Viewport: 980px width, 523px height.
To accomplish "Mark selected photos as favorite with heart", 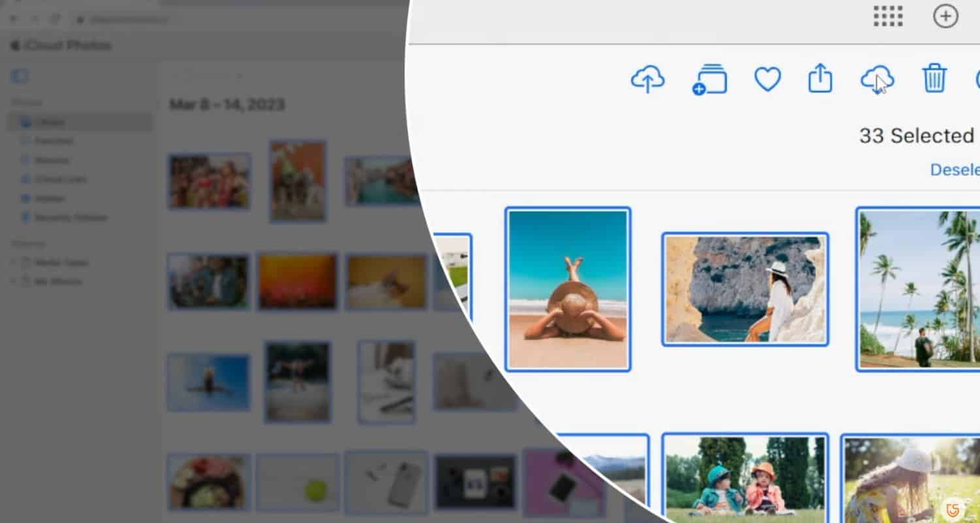I will [x=768, y=80].
